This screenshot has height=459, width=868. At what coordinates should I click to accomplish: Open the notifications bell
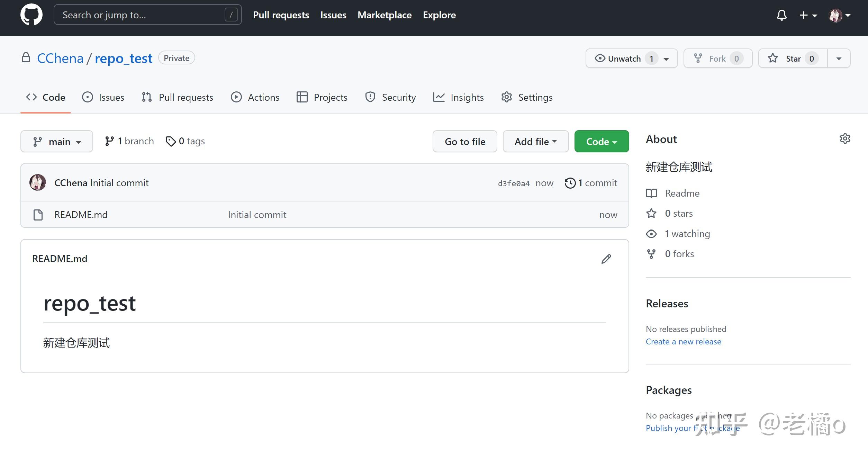[781, 15]
